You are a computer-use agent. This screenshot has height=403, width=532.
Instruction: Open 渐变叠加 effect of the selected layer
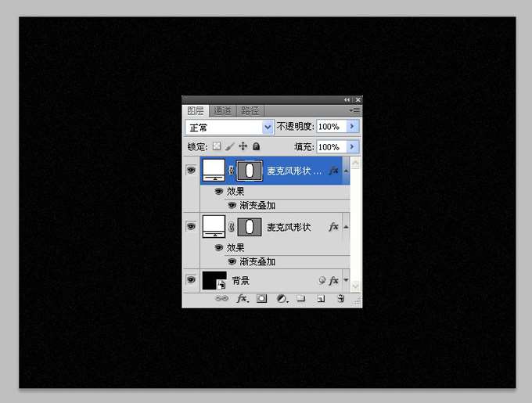pos(257,206)
